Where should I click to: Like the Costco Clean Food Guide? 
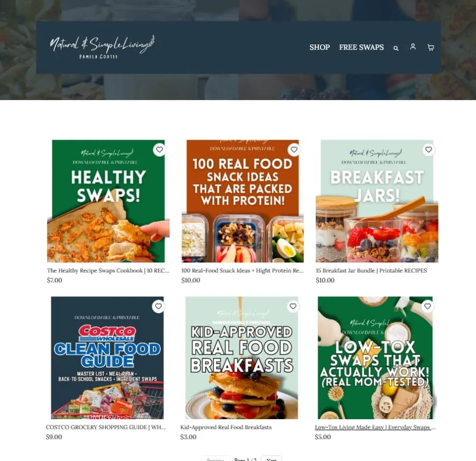pos(159,306)
